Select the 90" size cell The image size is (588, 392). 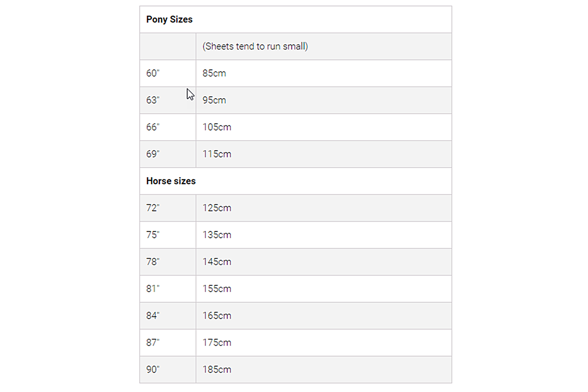click(153, 370)
